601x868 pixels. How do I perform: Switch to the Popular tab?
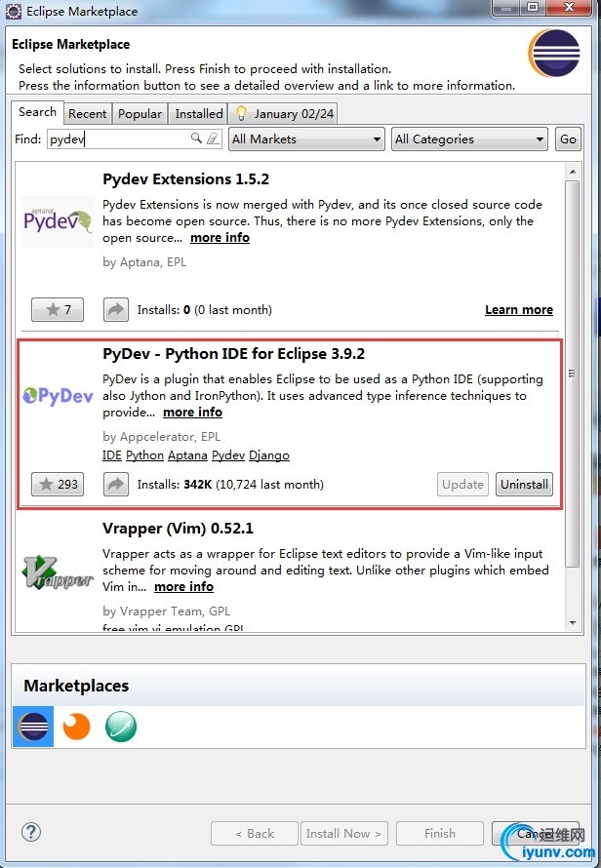point(140,113)
